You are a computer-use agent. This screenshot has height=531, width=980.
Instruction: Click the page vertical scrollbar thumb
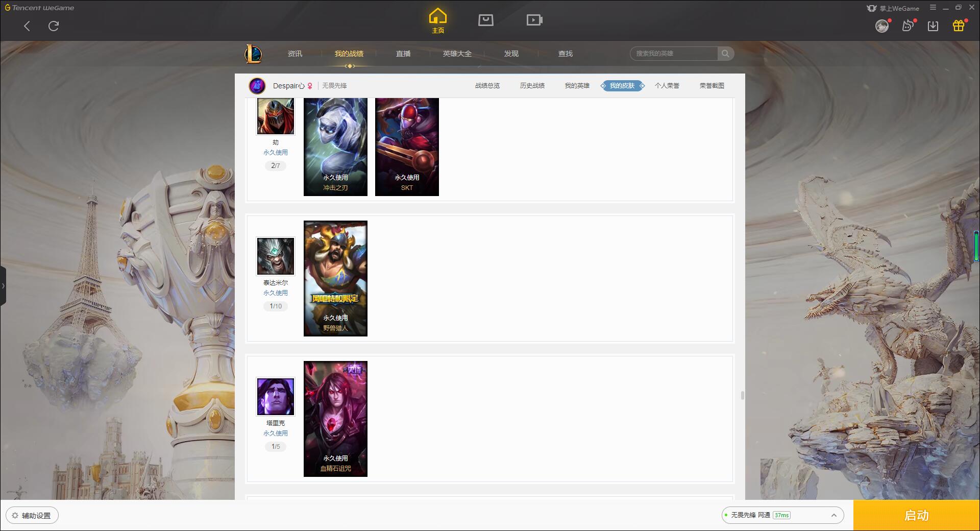point(742,395)
